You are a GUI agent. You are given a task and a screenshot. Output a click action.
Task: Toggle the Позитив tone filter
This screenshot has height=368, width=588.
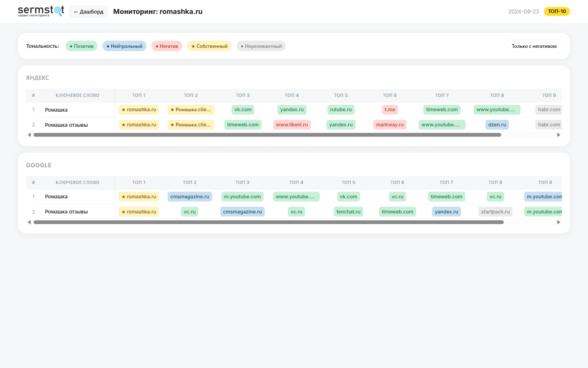point(82,46)
